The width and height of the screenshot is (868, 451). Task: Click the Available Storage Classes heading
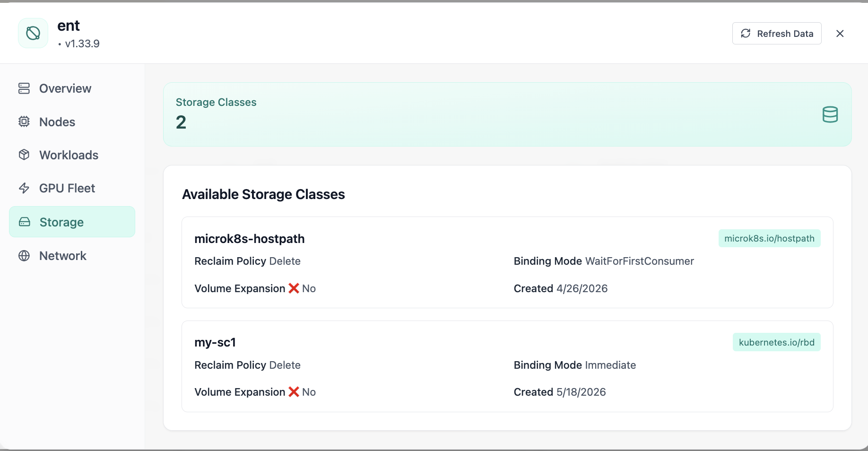(263, 194)
